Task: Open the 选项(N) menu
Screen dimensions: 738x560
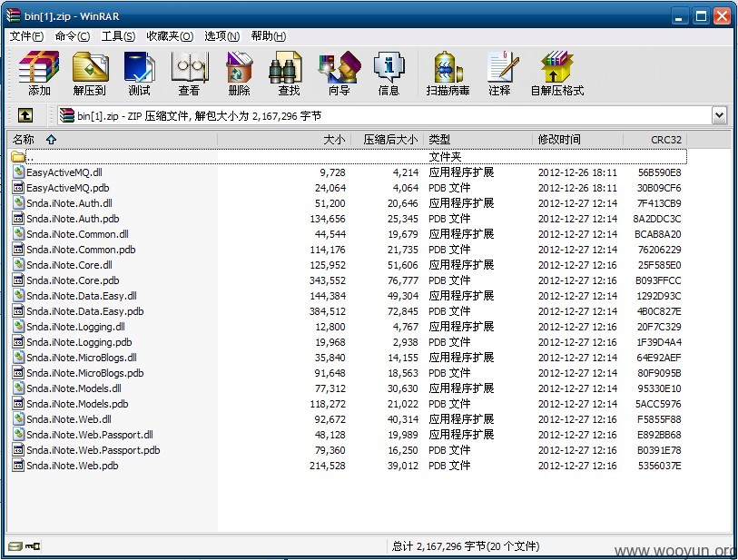Action: point(222,36)
